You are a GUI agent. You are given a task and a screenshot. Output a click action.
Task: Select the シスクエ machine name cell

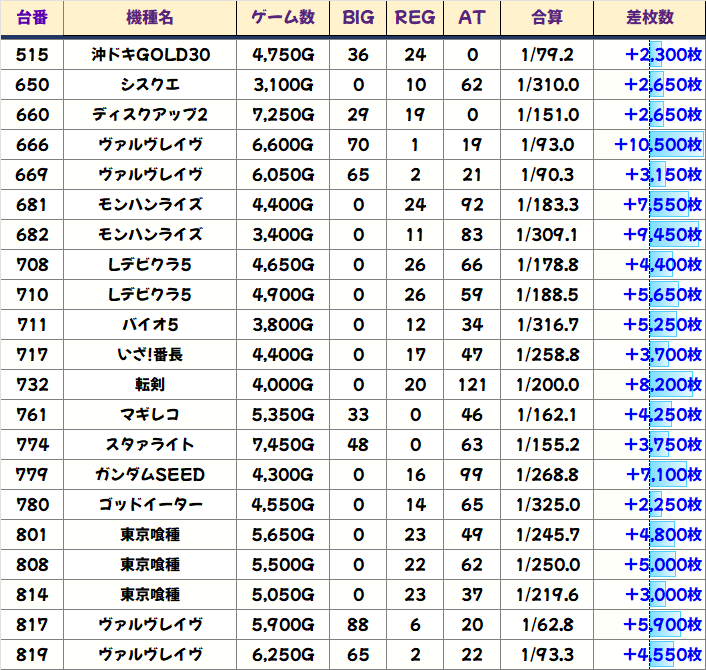coord(150,85)
